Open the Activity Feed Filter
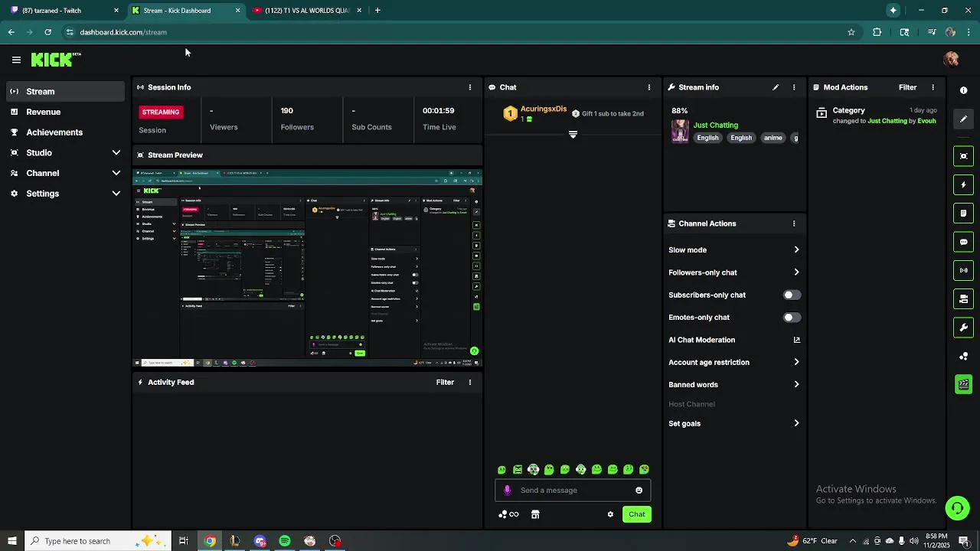This screenshot has width=980, height=551. point(445,382)
